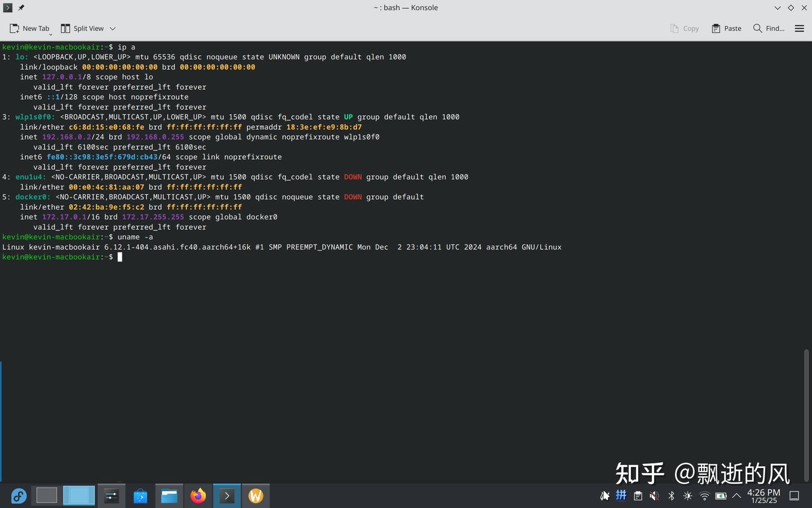Image resolution: width=812 pixels, height=508 pixels.
Task: Open the Klipper clipboard tray icon
Action: 638,496
